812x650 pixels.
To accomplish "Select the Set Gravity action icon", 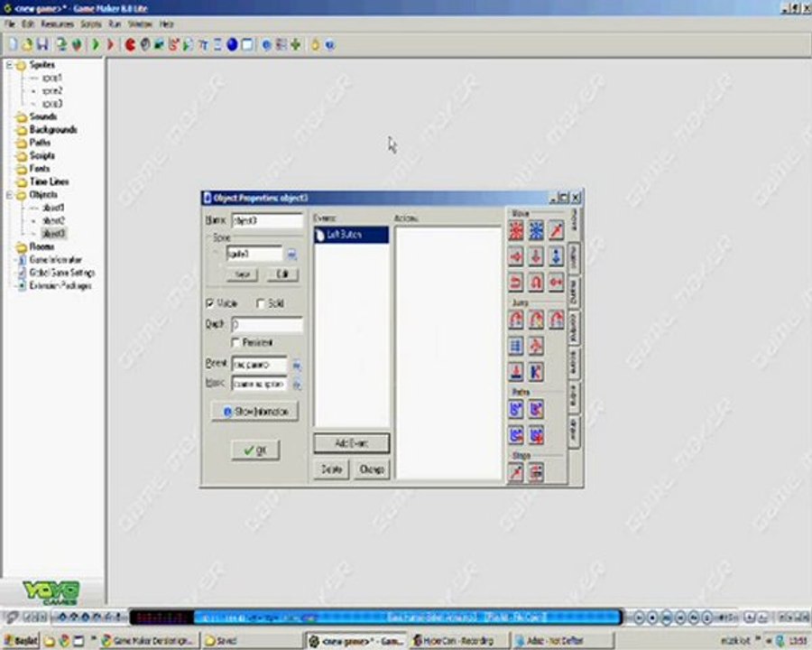I will pyautogui.click(x=556, y=256).
